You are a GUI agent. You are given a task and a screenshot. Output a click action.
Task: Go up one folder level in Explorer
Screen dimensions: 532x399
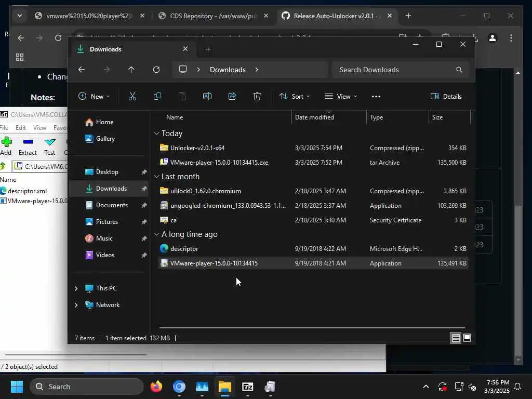point(131,70)
